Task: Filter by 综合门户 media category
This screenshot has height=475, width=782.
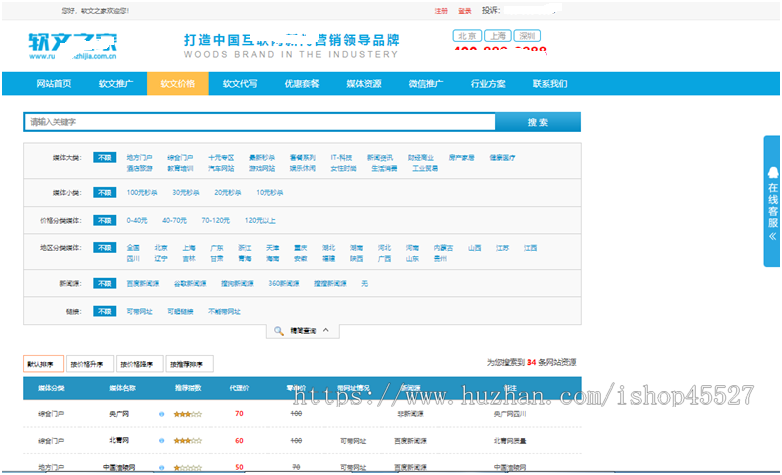Action: click(180, 158)
